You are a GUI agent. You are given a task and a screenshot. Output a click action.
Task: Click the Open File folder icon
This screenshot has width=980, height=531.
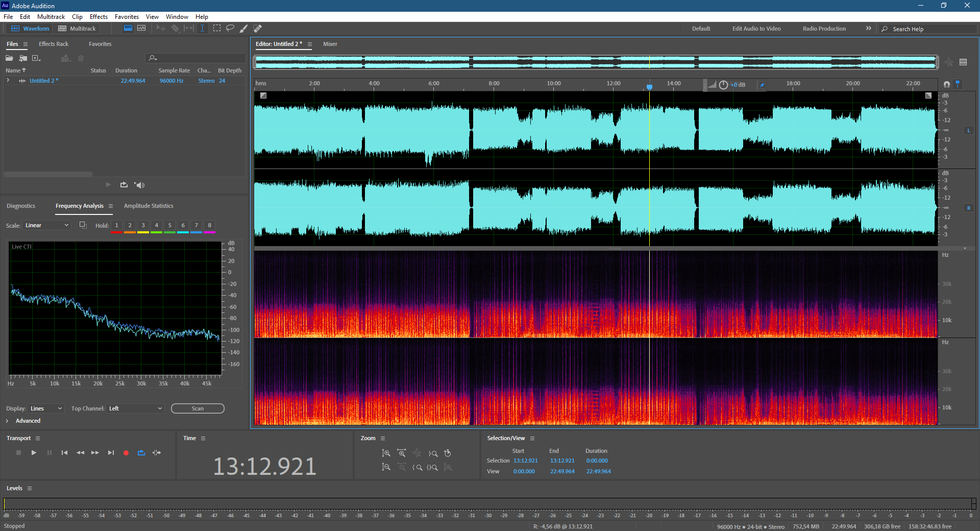(x=9, y=58)
